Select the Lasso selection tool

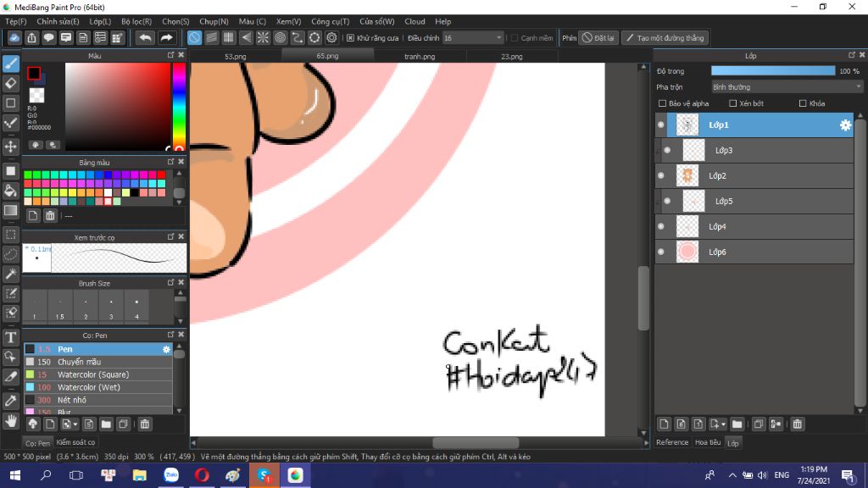(11, 254)
